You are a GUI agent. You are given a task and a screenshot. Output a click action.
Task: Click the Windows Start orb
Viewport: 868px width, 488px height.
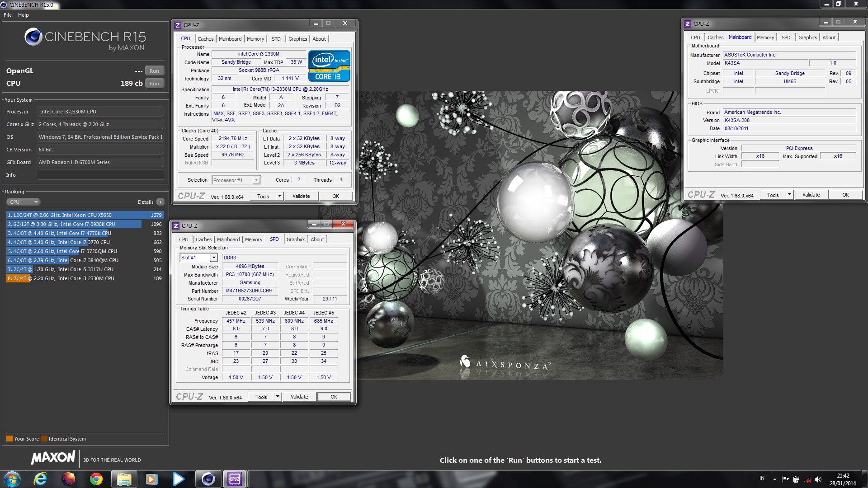[12, 479]
